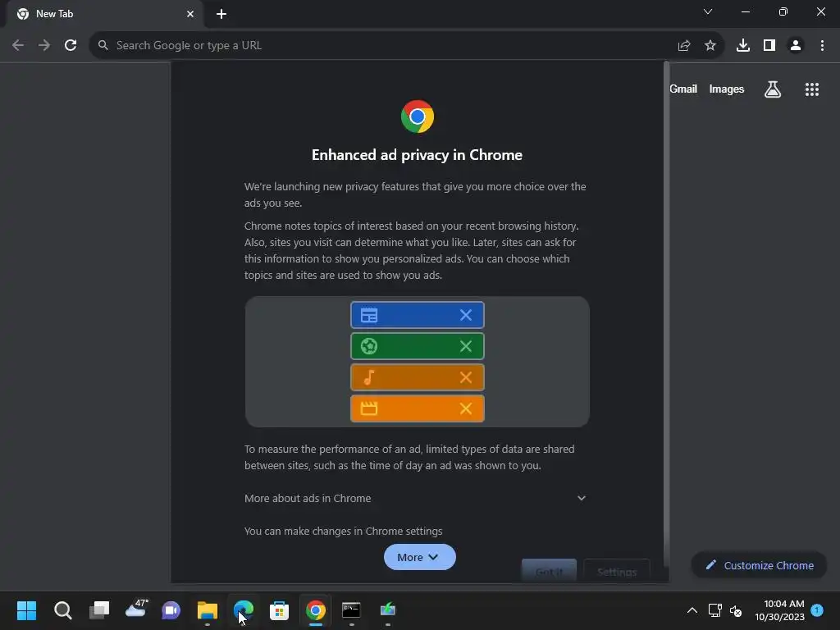
Task: Bookmark this tab with the star icon
Action: (710, 46)
